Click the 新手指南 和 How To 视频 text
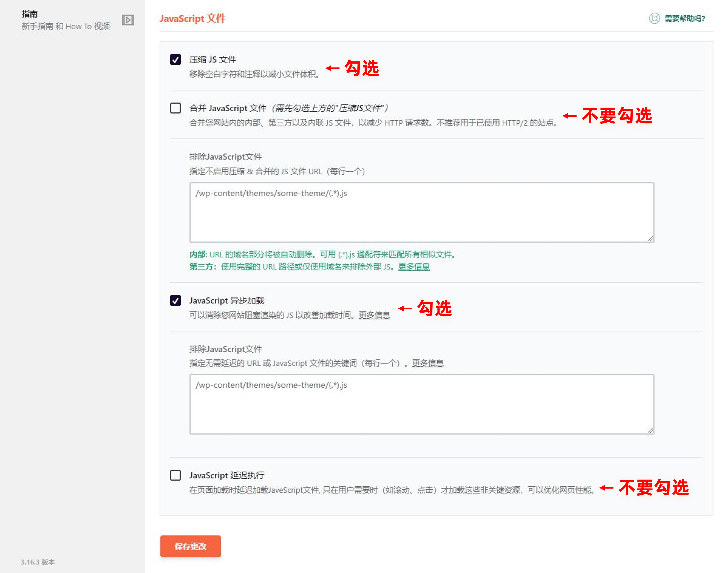Image resolution: width=728 pixels, height=573 pixels. [x=66, y=26]
